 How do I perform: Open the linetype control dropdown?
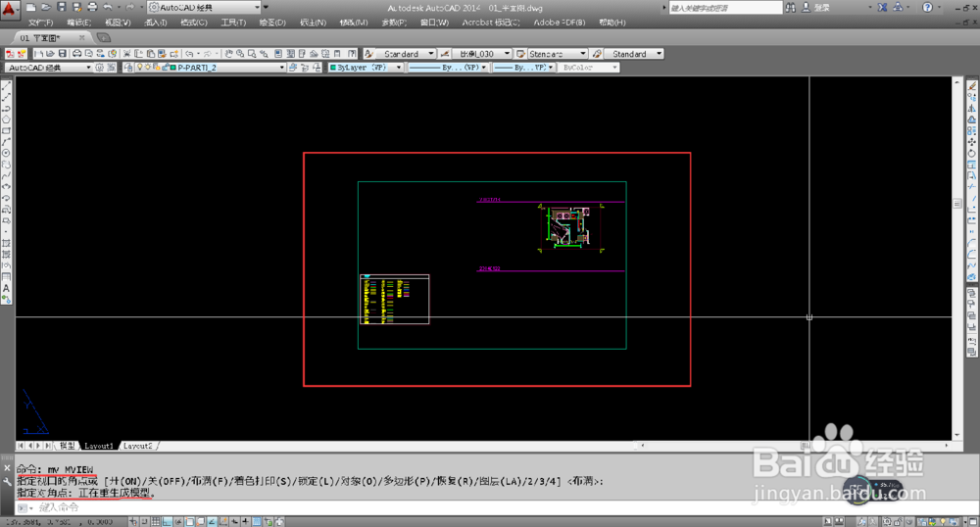[484, 68]
